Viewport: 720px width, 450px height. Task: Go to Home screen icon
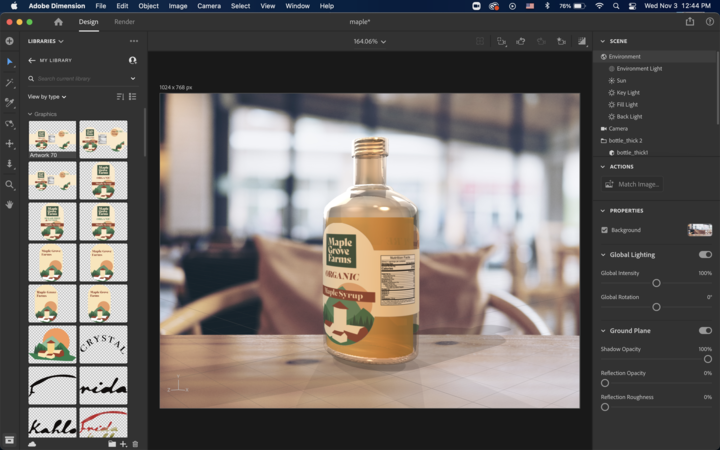[x=58, y=22]
